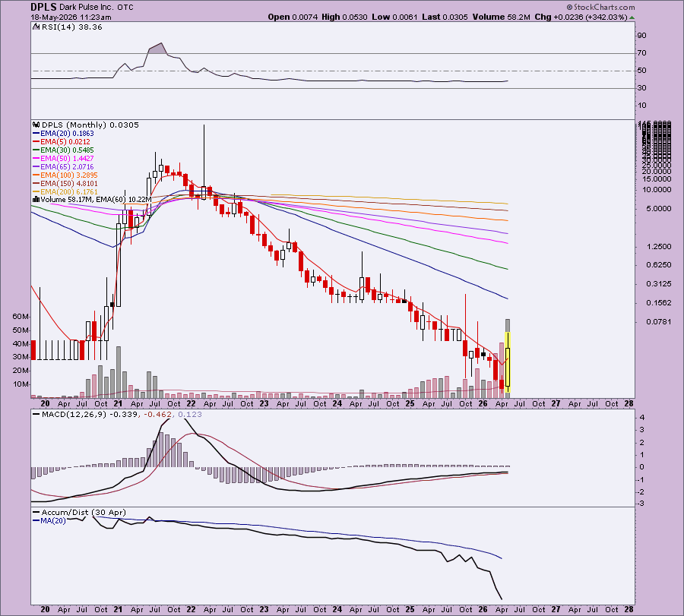This screenshot has width=684, height=616.
Task: Click the RSI(14) 38.36 label
Action: [71, 27]
